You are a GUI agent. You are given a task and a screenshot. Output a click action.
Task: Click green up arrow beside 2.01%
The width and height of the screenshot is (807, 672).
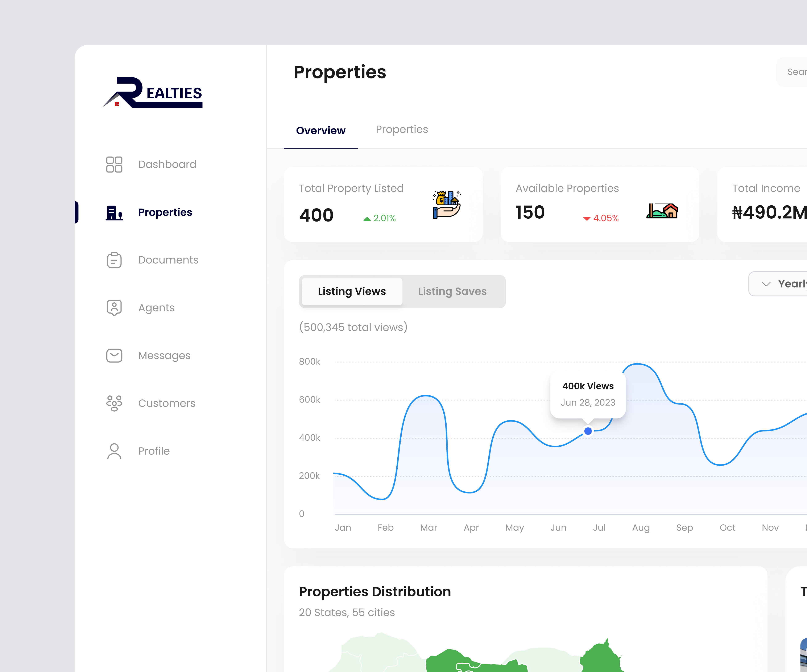(x=367, y=219)
